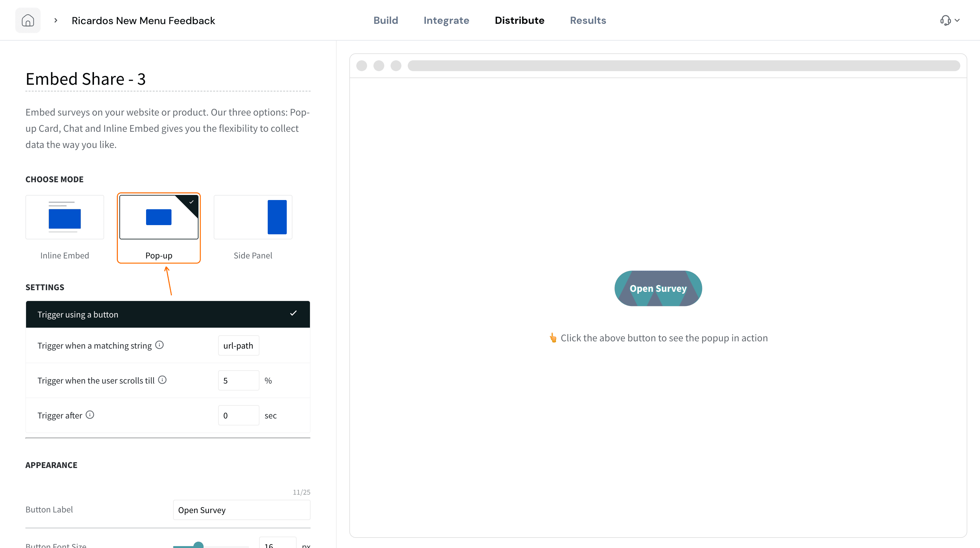This screenshot has height=548, width=980.
Task: Switch to the Integrate tab
Action: [446, 20]
